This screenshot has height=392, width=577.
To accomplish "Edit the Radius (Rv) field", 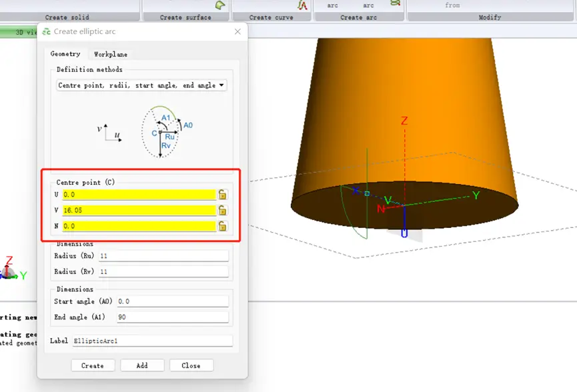I will coord(163,272).
